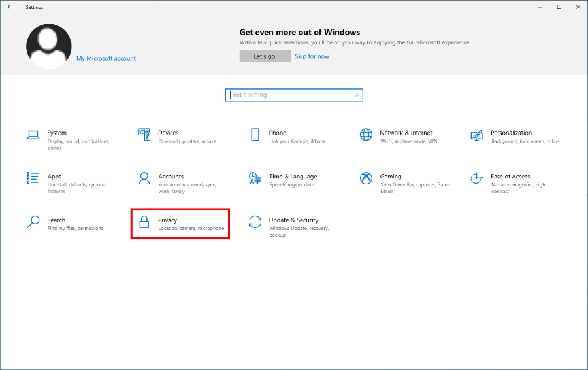
Task: Select the Accounts title text
Action: [171, 177]
